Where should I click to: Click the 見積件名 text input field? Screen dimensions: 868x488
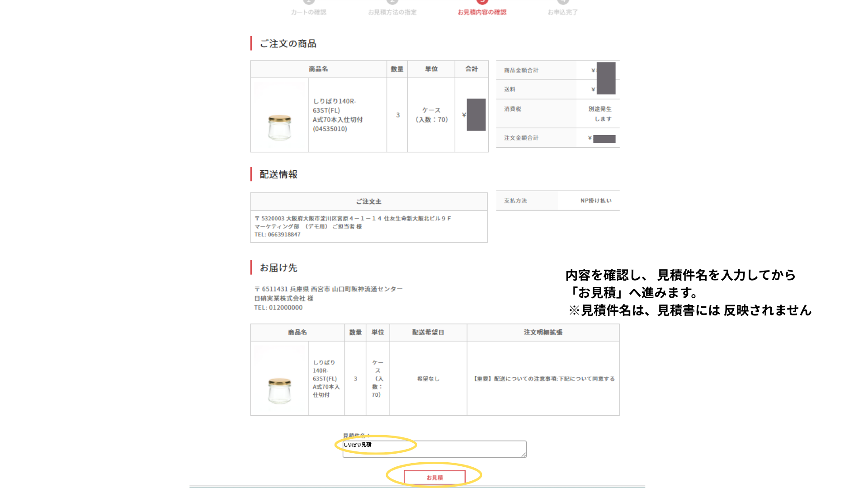click(x=434, y=449)
